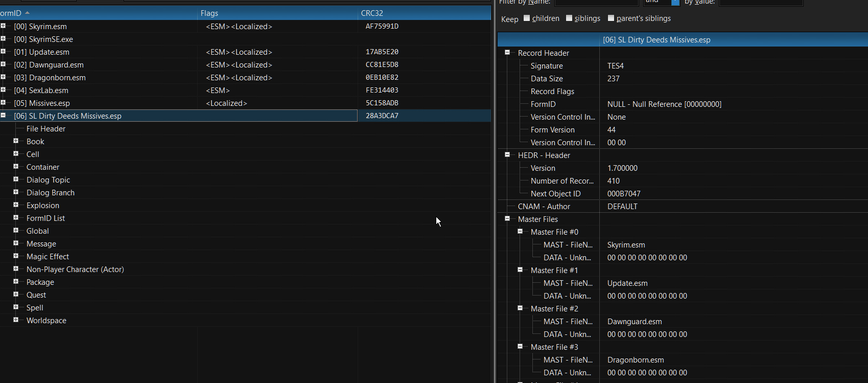Enable the parent's siblings checkbox
This screenshot has width=868, height=383.
(x=611, y=18)
